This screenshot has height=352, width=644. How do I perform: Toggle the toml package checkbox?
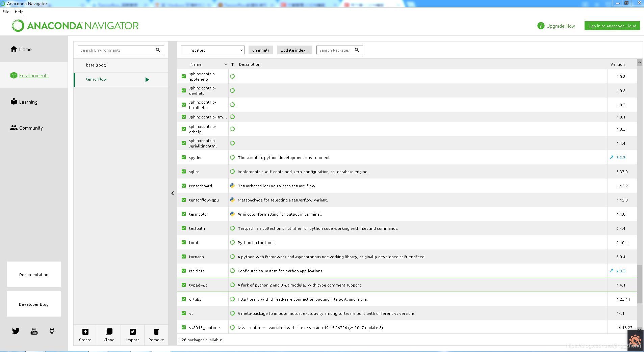click(x=184, y=242)
